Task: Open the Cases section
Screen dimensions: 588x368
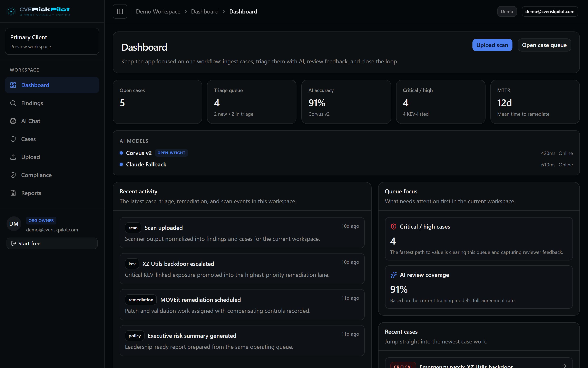Action: (x=52, y=139)
